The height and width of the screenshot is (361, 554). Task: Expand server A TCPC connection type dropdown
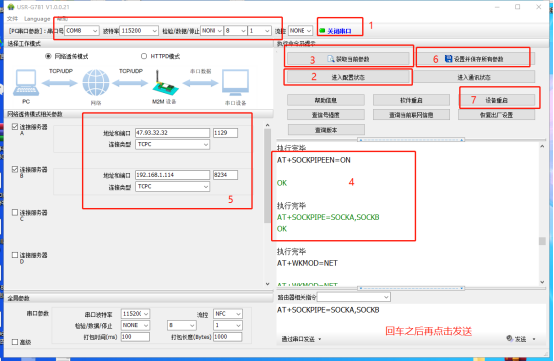tap(172, 144)
